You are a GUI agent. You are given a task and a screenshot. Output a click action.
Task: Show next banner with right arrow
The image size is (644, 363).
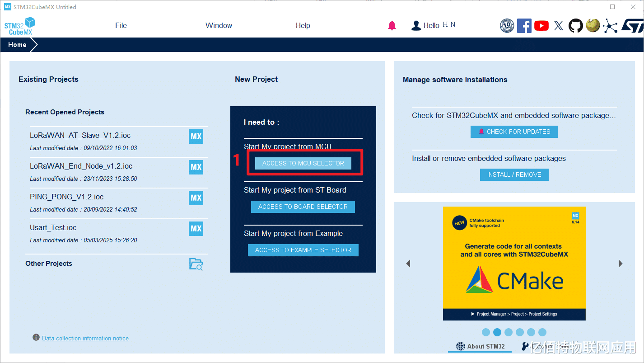(621, 264)
